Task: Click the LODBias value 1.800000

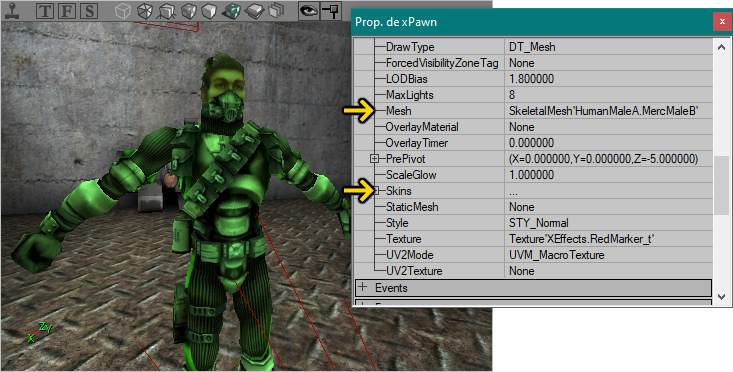Action: [532, 79]
